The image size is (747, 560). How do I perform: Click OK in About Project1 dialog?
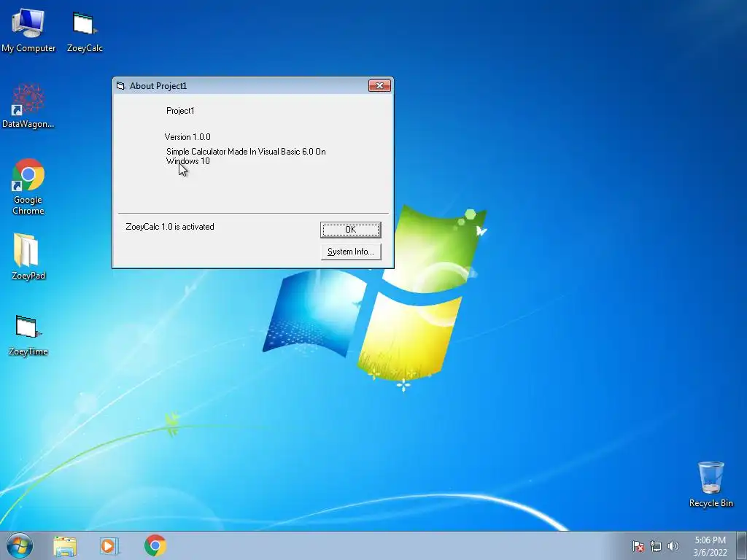pos(351,230)
